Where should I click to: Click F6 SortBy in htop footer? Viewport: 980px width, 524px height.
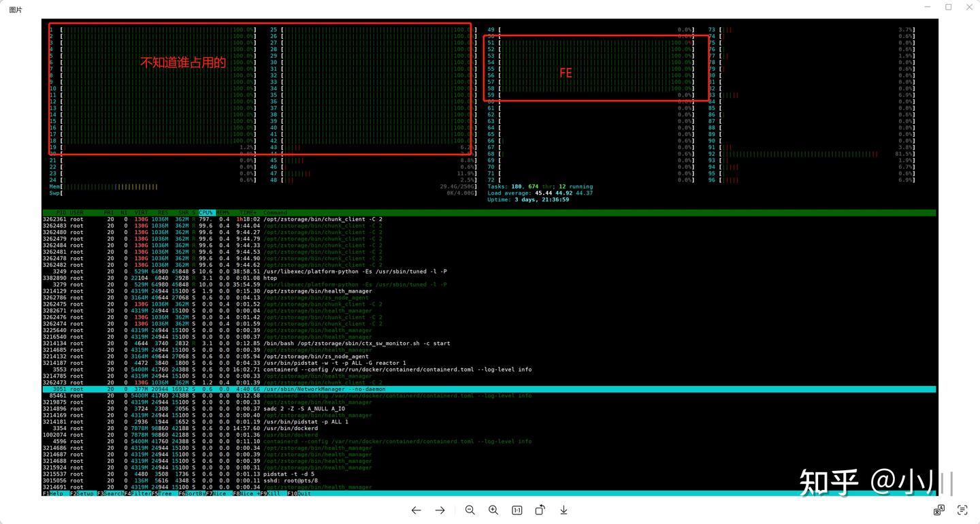[191, 493]
